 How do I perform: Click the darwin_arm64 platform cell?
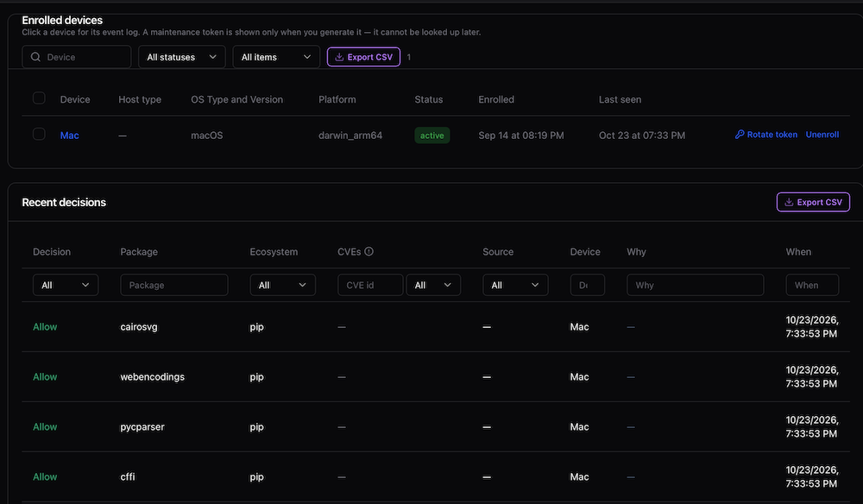(x=350, y=135)
